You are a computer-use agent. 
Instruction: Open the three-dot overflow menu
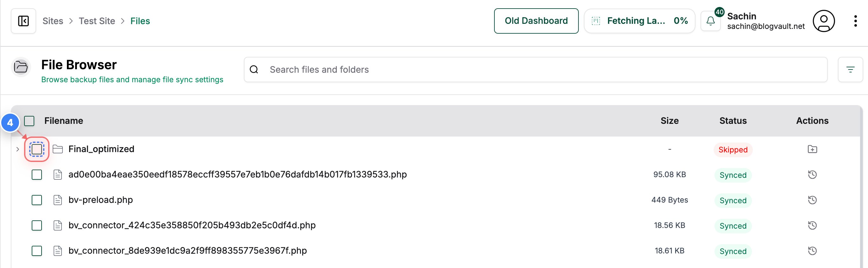[856, 21]
